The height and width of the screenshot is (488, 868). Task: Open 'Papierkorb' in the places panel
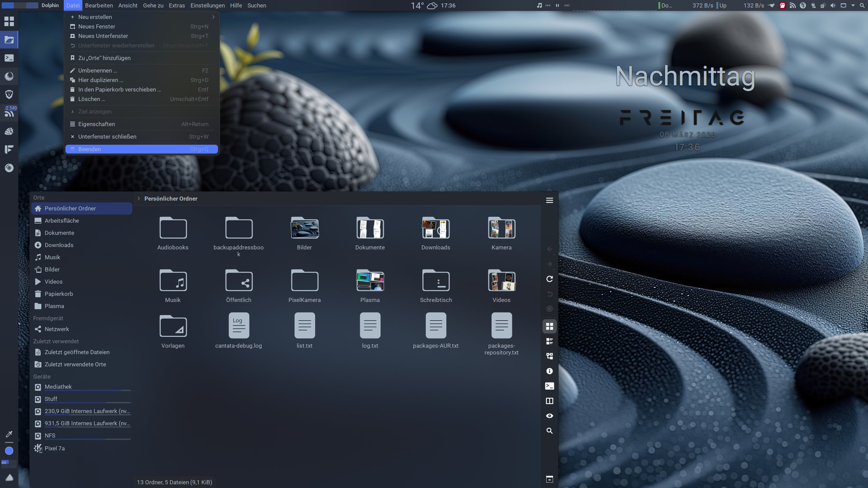(x=59, y=294)
